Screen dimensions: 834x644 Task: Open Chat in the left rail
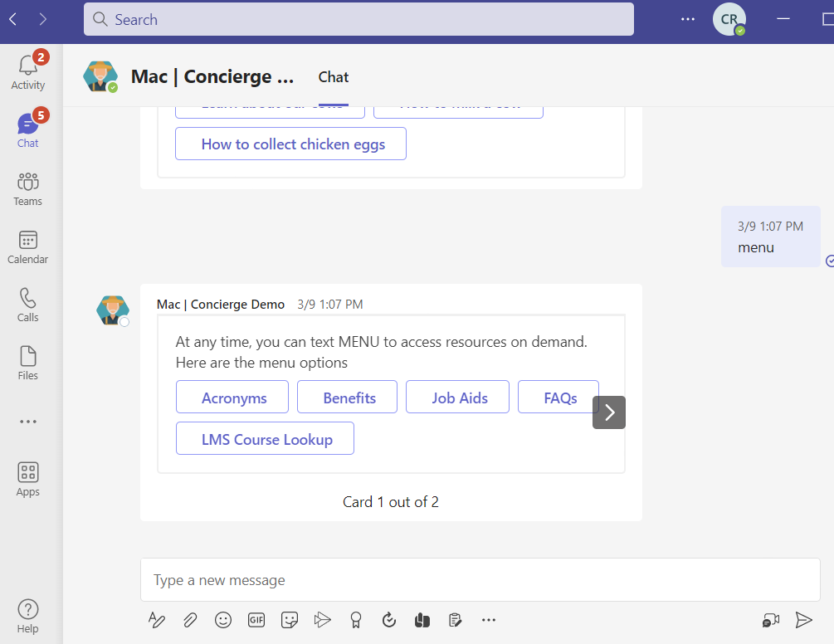pyautogui.click(x=28, y=130)
